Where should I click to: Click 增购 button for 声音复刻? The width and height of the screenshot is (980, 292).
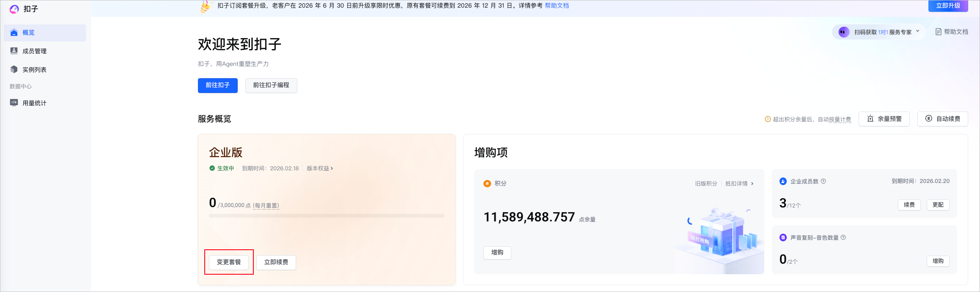(938, 261)
